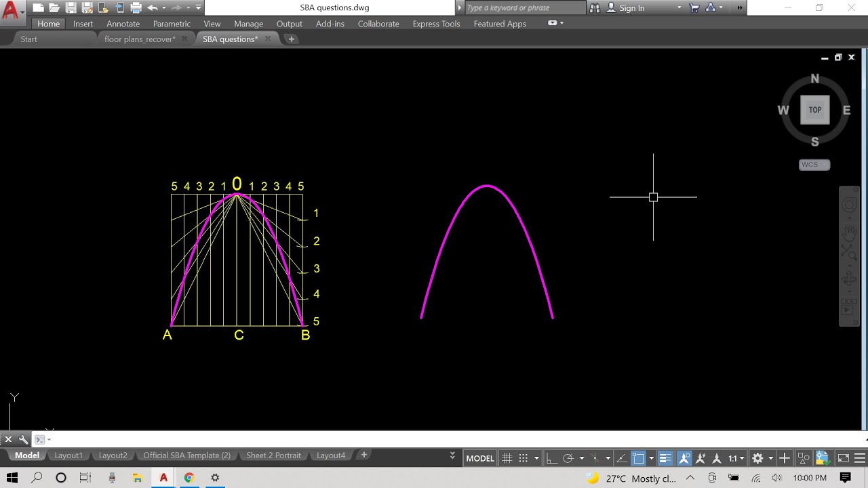Open status bar Customization menu icon
The width and height of the screenshot is (868, 488).
[x=859, y=458]
